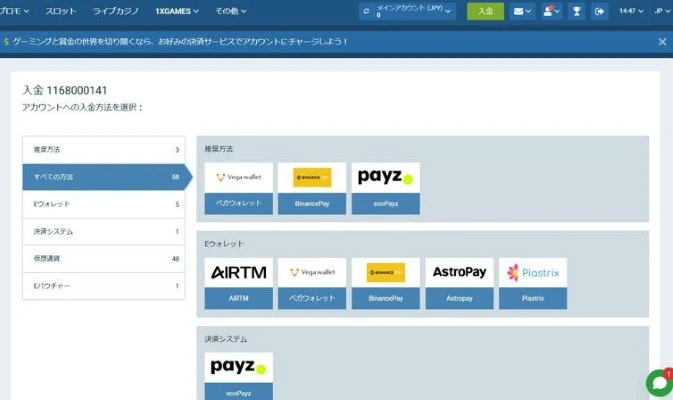Choose BinancePay logo in E-wallet section
The width and height of the screenshot is (673, 400).
coord(386,273)
